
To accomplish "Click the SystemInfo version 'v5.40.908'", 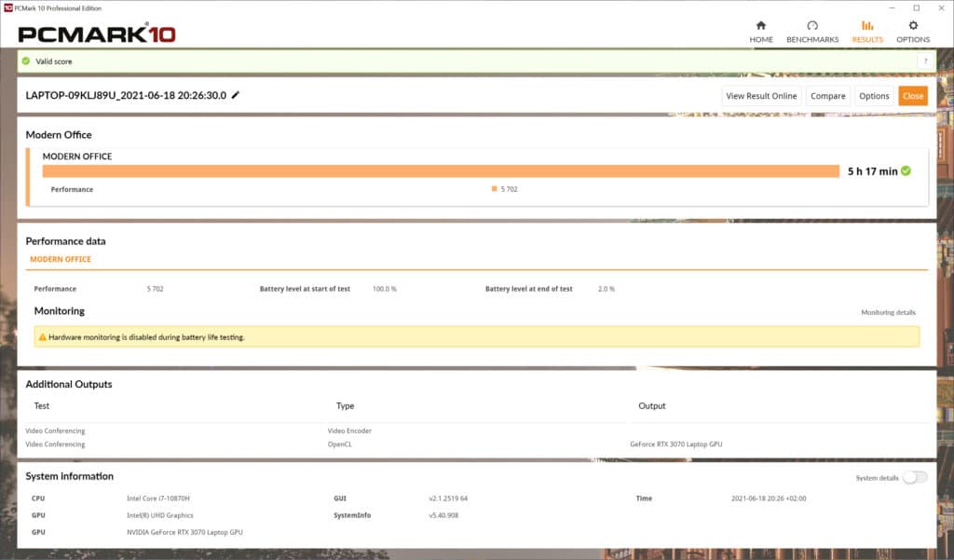I will pyautogui.click(x=443, y=515).
